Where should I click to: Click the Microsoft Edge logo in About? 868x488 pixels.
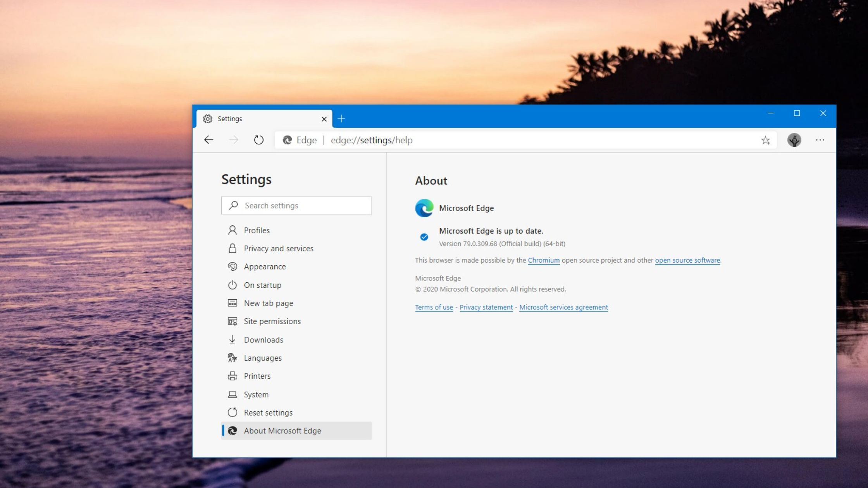click(x=424, y=208)
